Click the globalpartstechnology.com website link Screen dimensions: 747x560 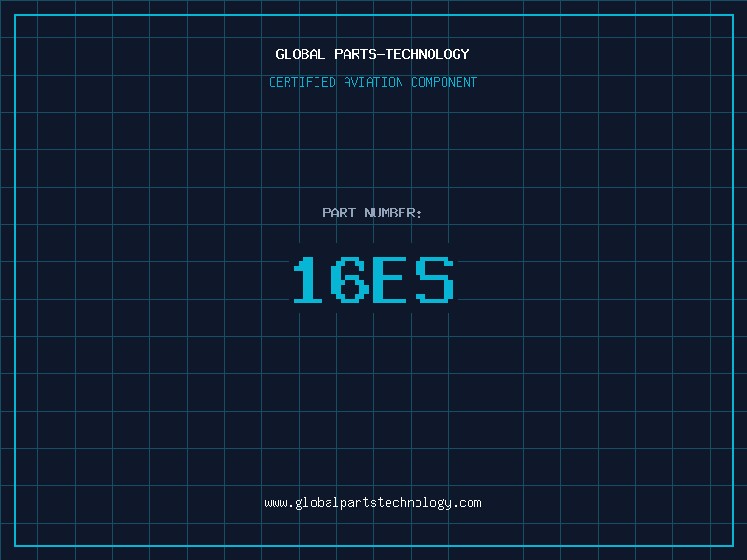click(373, 502)
